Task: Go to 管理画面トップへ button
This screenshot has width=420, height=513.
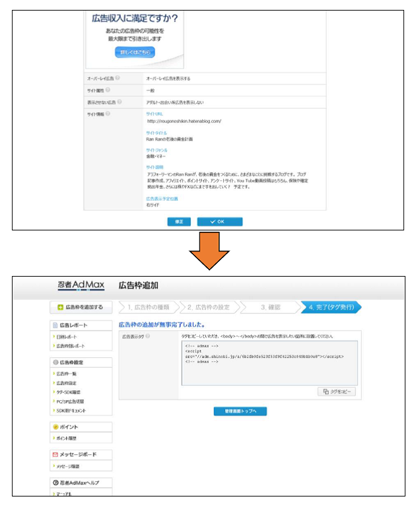Action: coord(240,411)
